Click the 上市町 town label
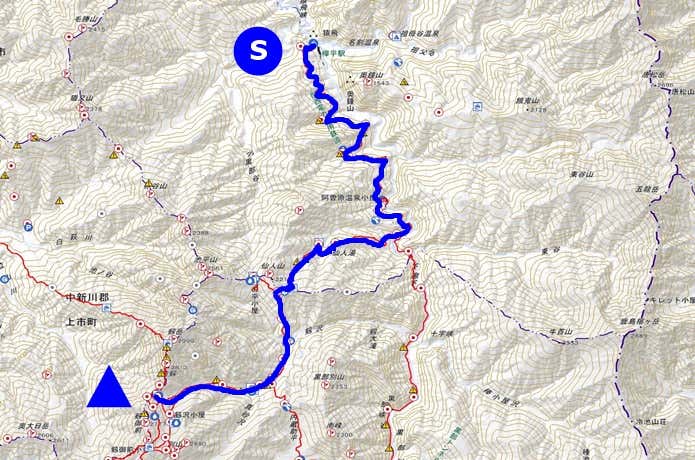 (x=81, y=322)
